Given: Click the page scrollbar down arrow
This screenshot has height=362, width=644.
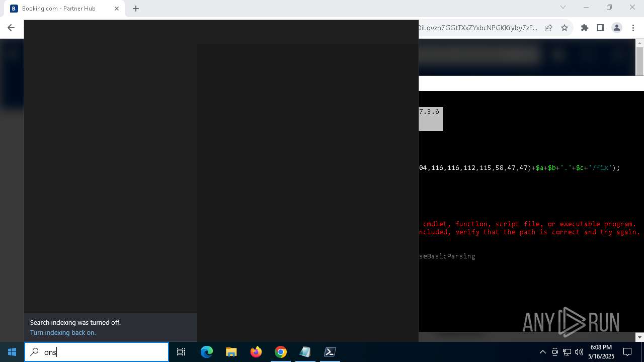Looking at the screenshot, I should (x=640, y=337).
